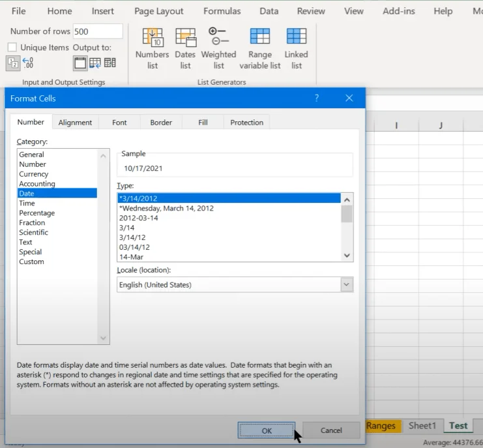Close the Format Cells dialog
This screenshot has height=448, width=483.
(x=349, y=98)
